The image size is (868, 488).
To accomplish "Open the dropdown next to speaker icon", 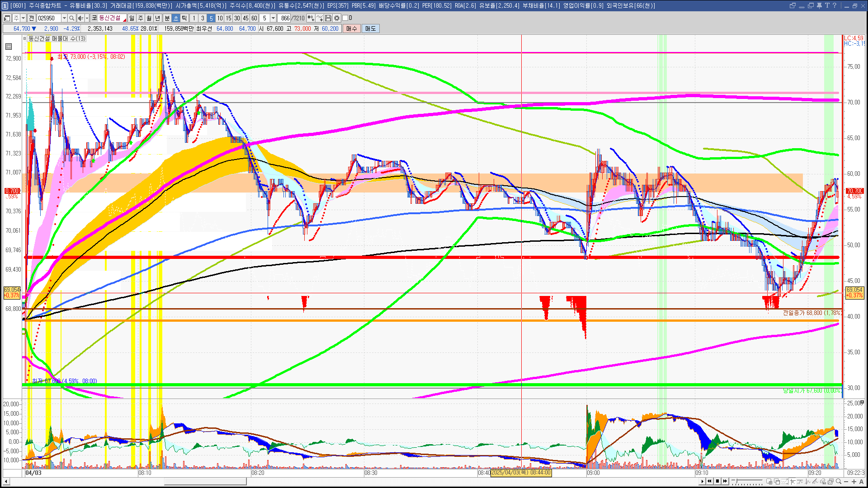I will pos(87,18).
